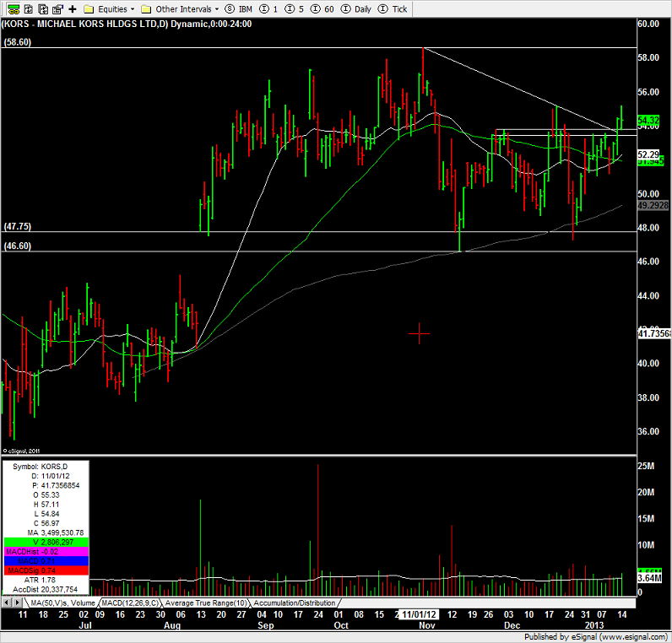Click the (47.75) support line label
This screenshot has height=643, width=672.
pyautogui.click(x=18, y=226)
